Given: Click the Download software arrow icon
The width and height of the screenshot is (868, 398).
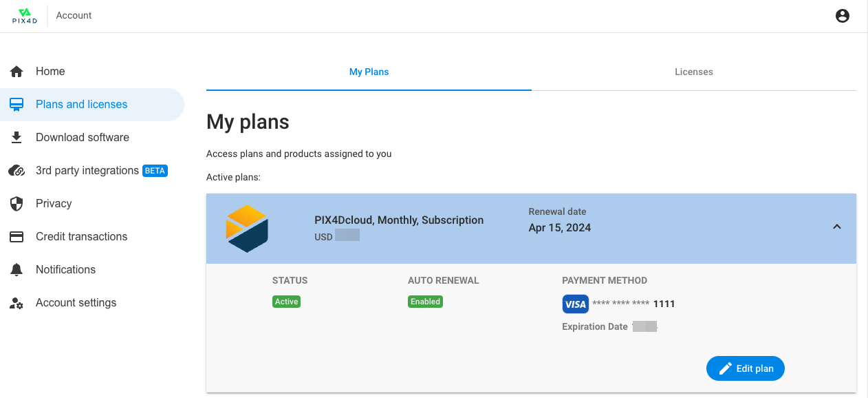Looking at the screenshot, I should click(17, 138).
